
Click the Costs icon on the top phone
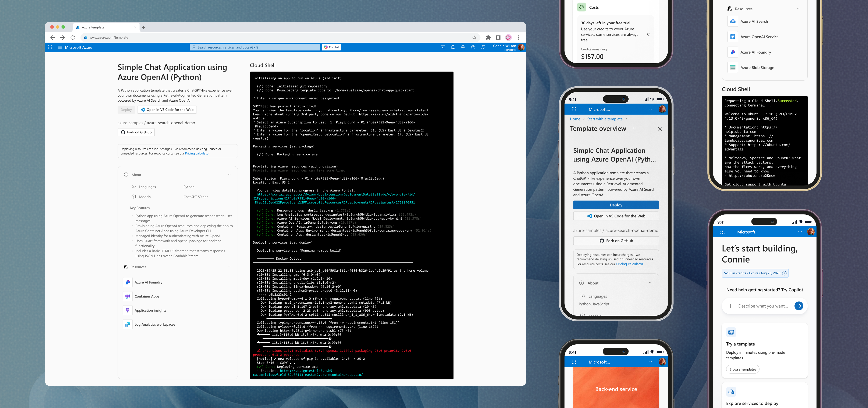[581, 7]
